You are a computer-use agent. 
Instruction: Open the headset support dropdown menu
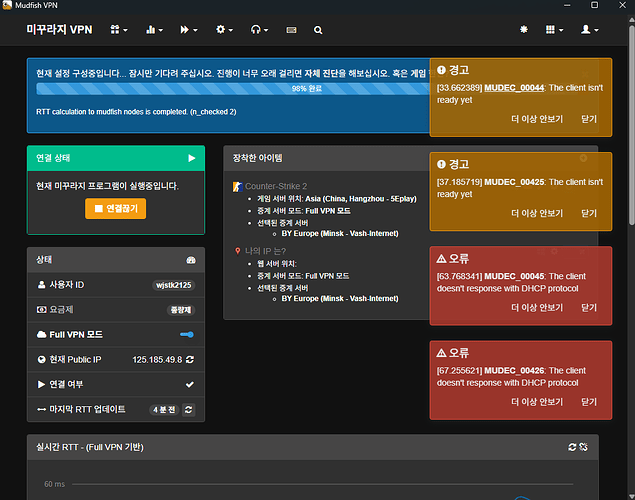[x=262, y=30]
